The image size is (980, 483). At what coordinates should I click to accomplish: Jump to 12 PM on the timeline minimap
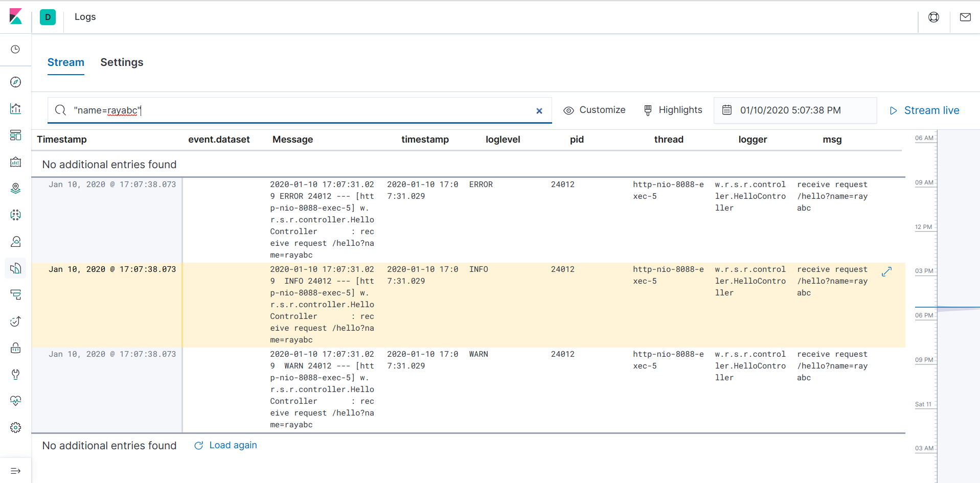(x=924, y=227)
